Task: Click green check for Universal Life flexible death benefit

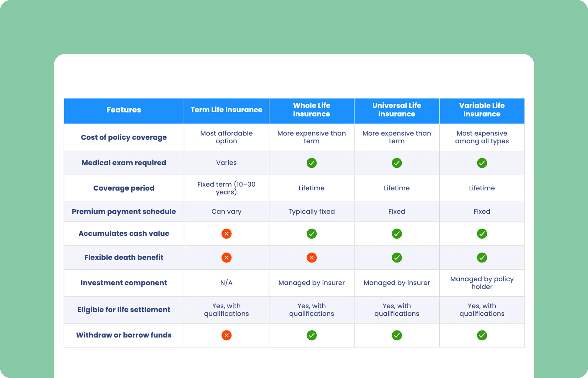Action: click(x=397, y=258)
